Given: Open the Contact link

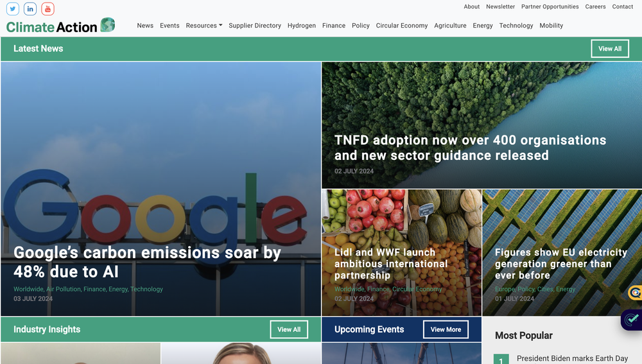Looking at the screenshot, I should (x=622, y=6).
